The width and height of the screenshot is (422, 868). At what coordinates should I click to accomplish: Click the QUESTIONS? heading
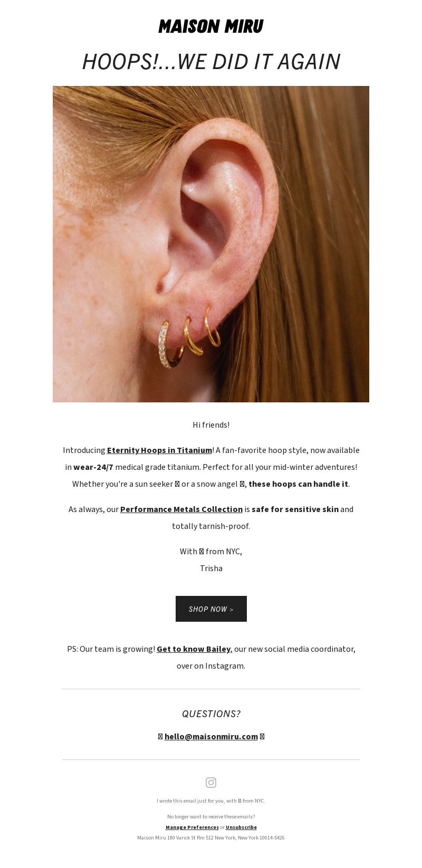(x=211, y=714)
